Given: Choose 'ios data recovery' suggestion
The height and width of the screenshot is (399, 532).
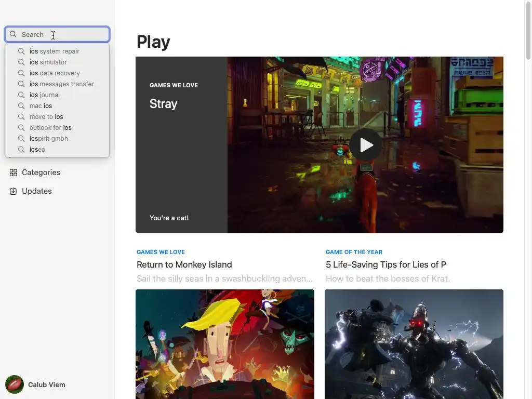Looking at the screenshot, I should coord(57,73).
